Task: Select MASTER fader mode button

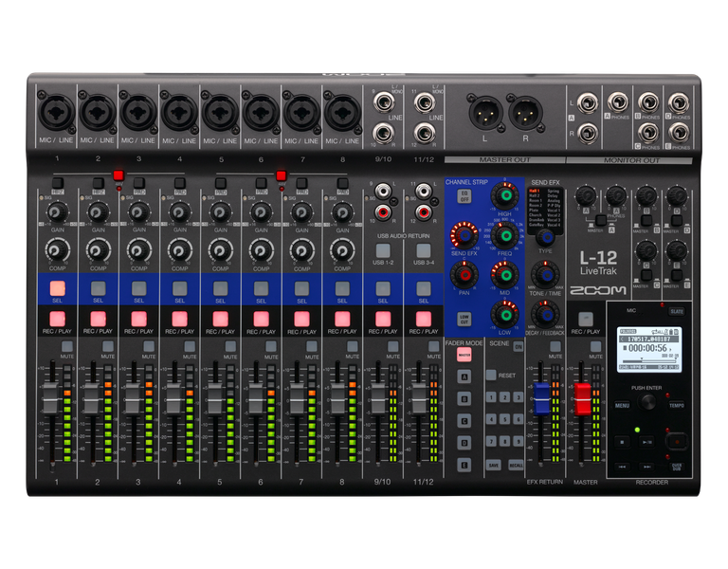Action: click(464, 355)
